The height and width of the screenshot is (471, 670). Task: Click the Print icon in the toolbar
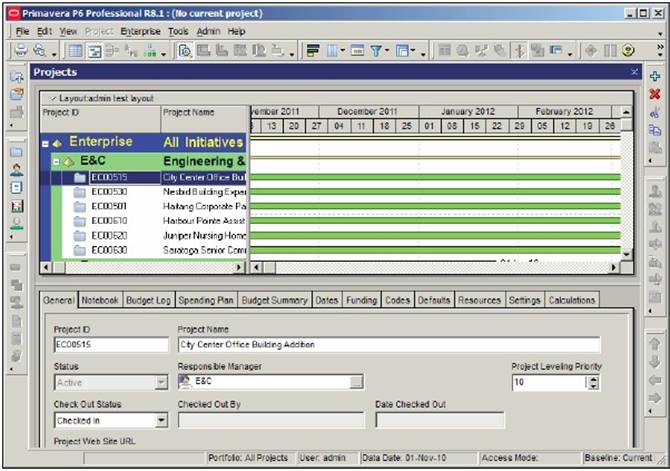click(x=21, y=50)
